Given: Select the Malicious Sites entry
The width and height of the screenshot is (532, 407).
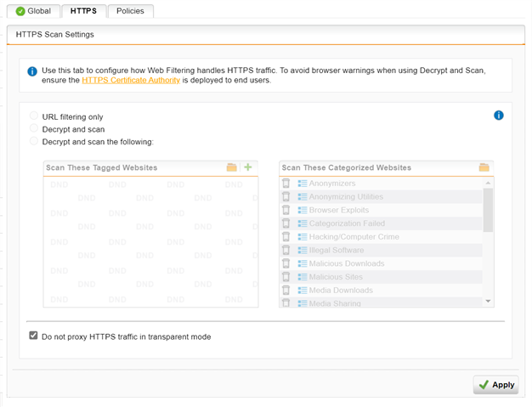Looking at the screenshot, I should click(336, 277).
